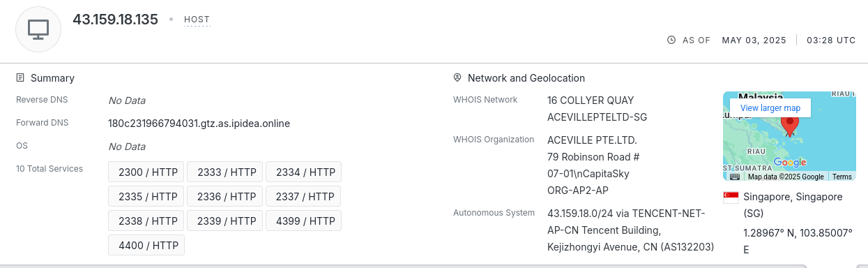Image resolution: width=868 pixels, height=268 pixels.
Task: Open the 2335 / HTTP service
Action: pos(146,197)
